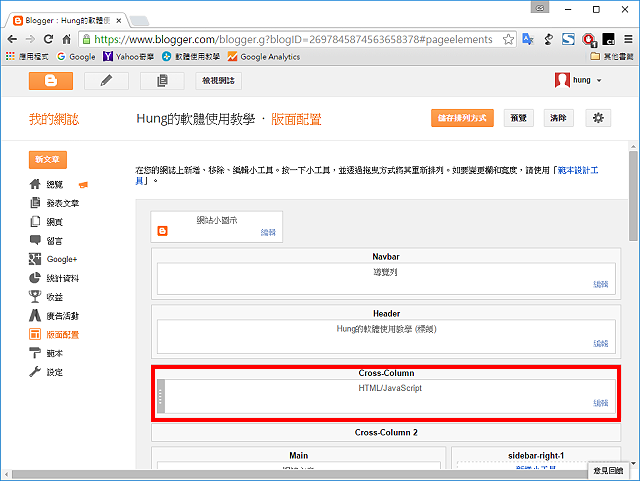Click the paint roller icon for 範本

pos(35,353)
